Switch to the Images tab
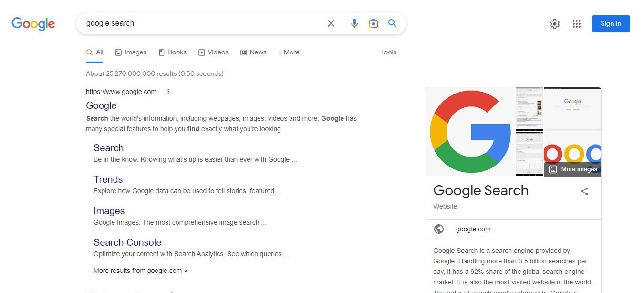 131,52
